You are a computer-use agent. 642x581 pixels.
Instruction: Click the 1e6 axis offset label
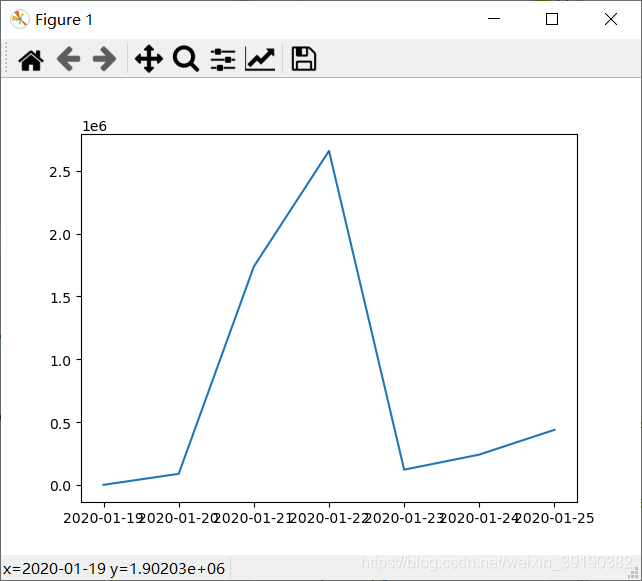[95, 126]
